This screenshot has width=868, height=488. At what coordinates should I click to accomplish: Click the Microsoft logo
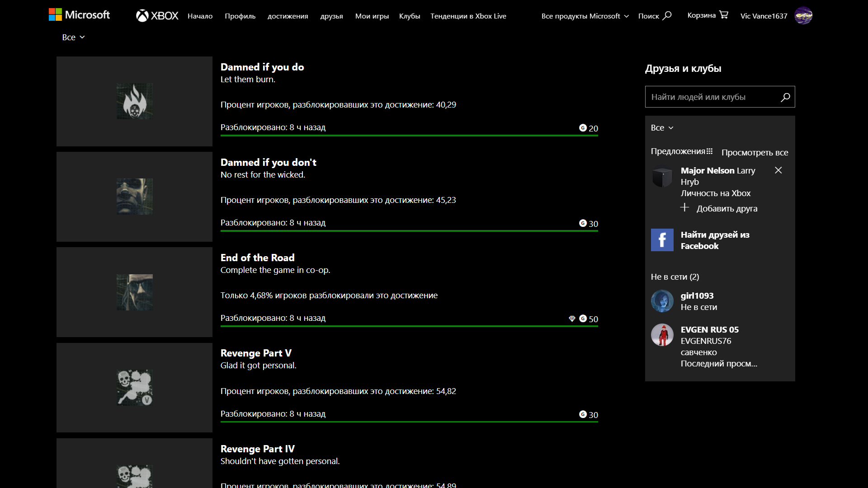click(79, 15)
